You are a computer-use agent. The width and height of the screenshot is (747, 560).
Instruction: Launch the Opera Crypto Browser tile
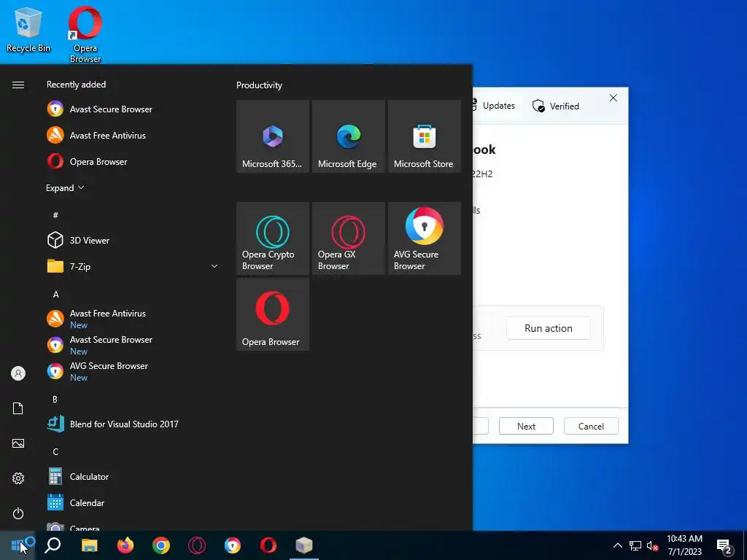(273, 238)
